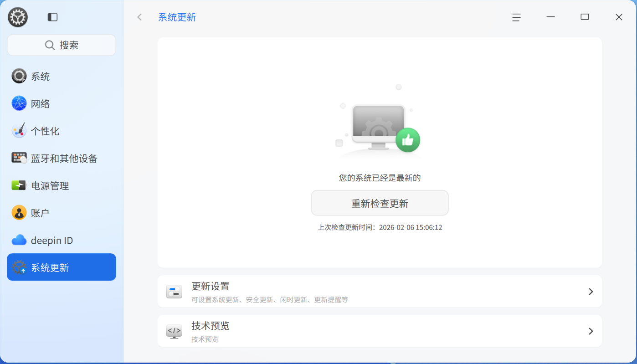Click the 搜索 search field

(x=61, y=45)
